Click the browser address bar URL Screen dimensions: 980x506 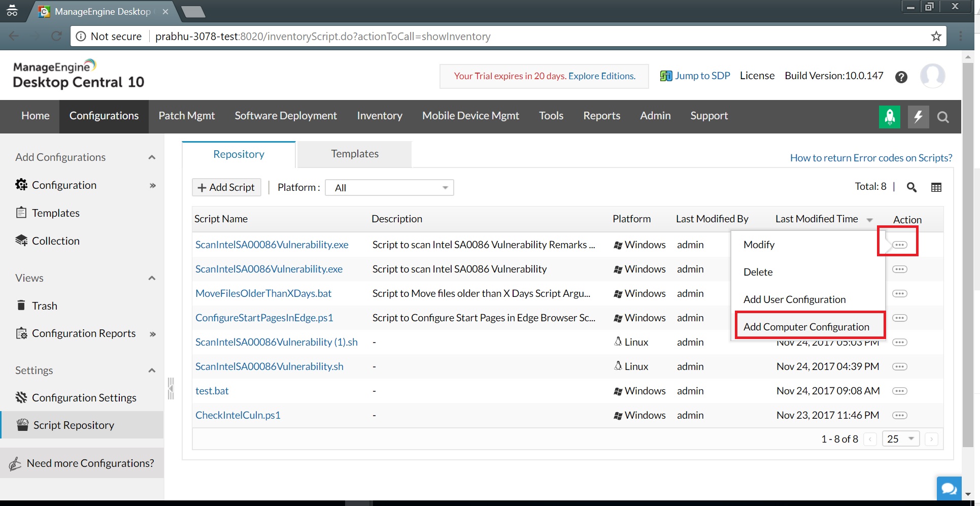[x=323, y=37]
